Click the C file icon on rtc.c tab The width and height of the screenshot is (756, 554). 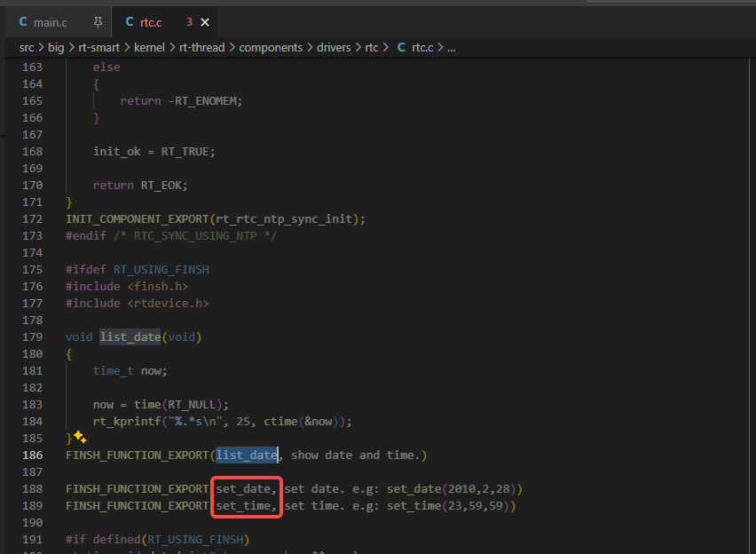coord(130,21)
